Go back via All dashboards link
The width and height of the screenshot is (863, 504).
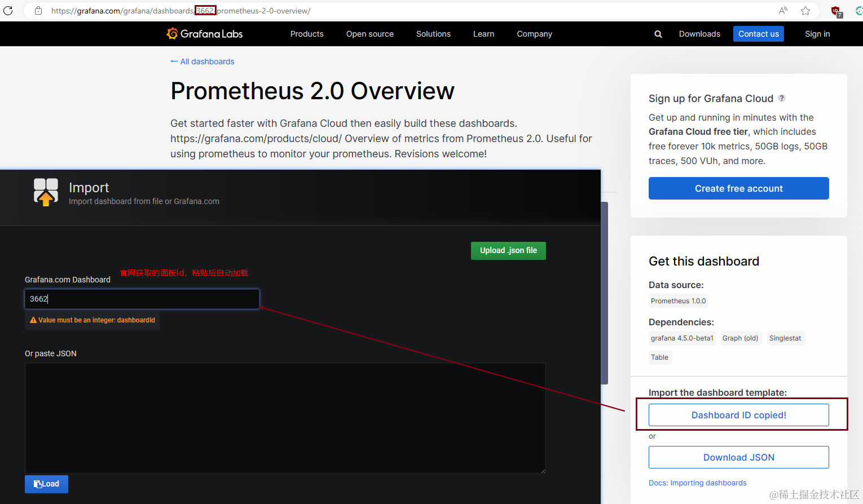click(202, 61)
